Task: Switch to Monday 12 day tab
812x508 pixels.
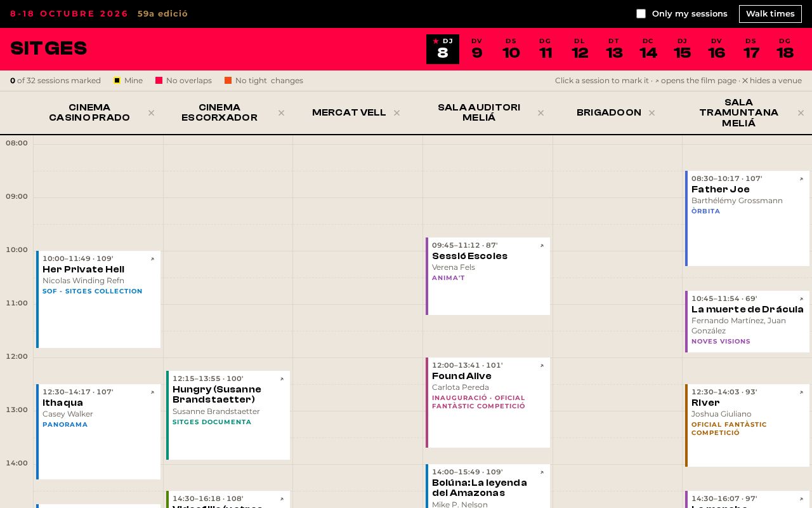Action: point(580,49)
